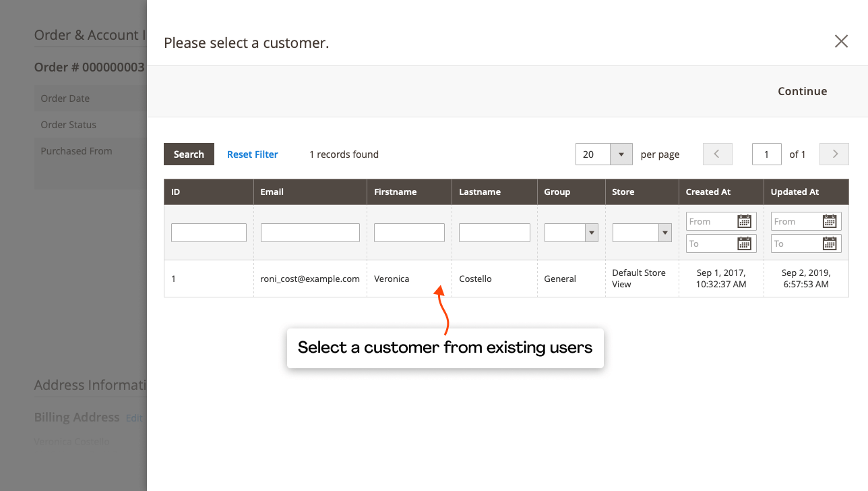868x491 pixels.
Task: Click the Edit link next to Billing Address
Action: pyautogui.click(x=133, y=417)
